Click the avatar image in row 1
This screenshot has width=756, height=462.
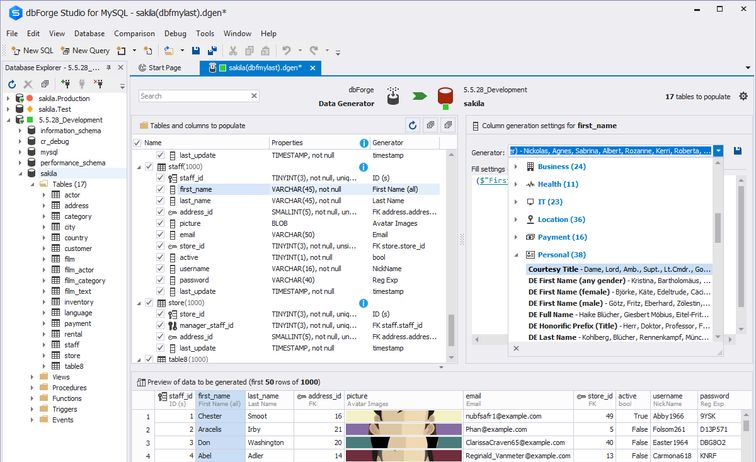(x=404, y=416)
